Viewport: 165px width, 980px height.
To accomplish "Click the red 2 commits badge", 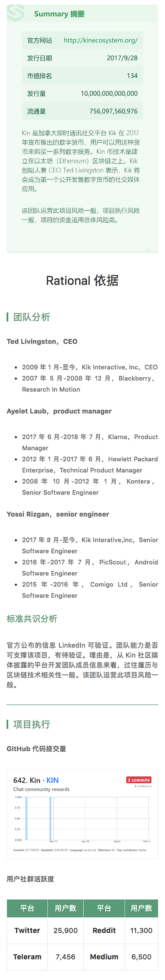I will [x=139, y=780].
